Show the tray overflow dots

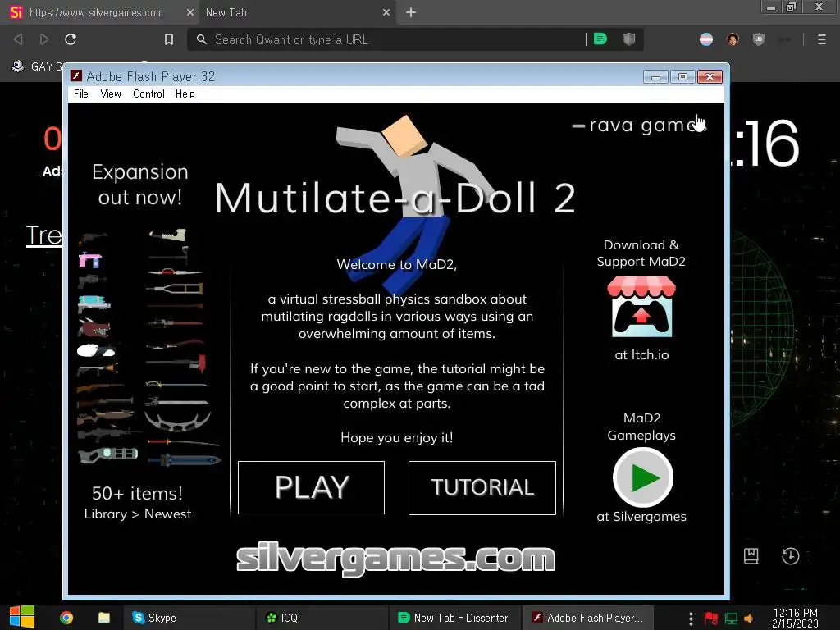(691, 619)
